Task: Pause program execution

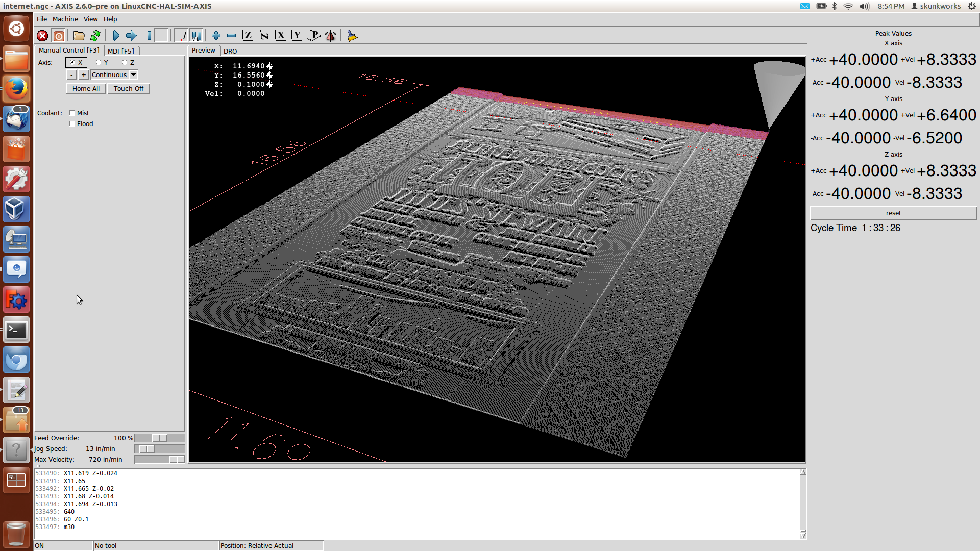Action: click(x=146, y=36)
